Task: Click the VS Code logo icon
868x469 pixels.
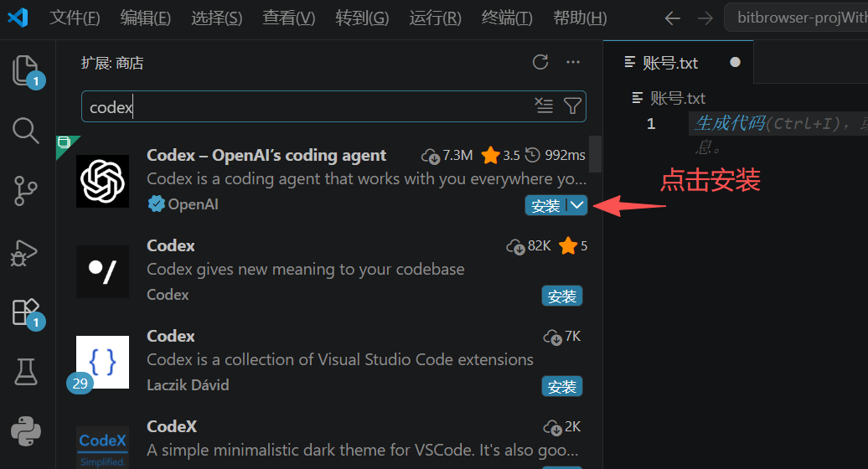Action: pos(18,18)
